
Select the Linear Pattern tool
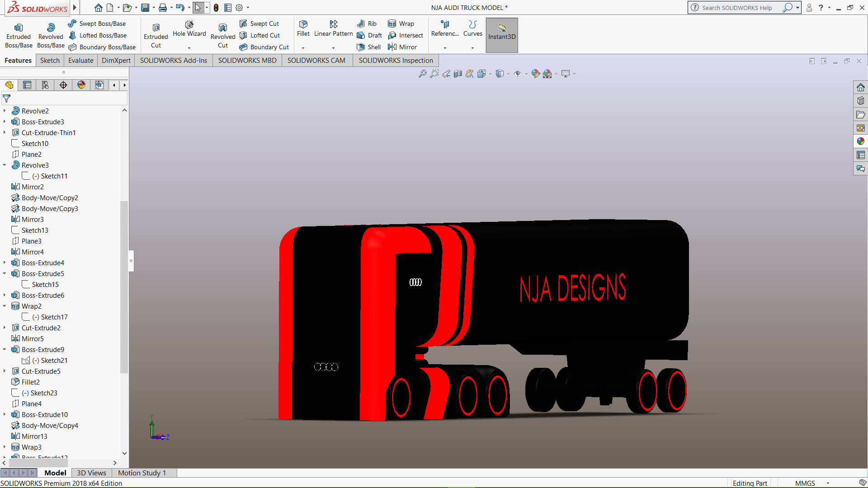(334, 28)
